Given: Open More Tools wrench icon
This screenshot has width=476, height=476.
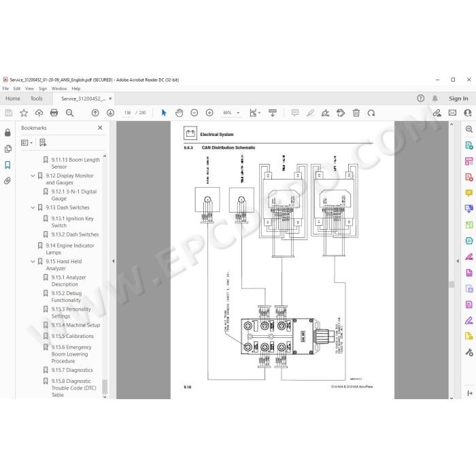Looking at the screenshot, I should point(469,352).
